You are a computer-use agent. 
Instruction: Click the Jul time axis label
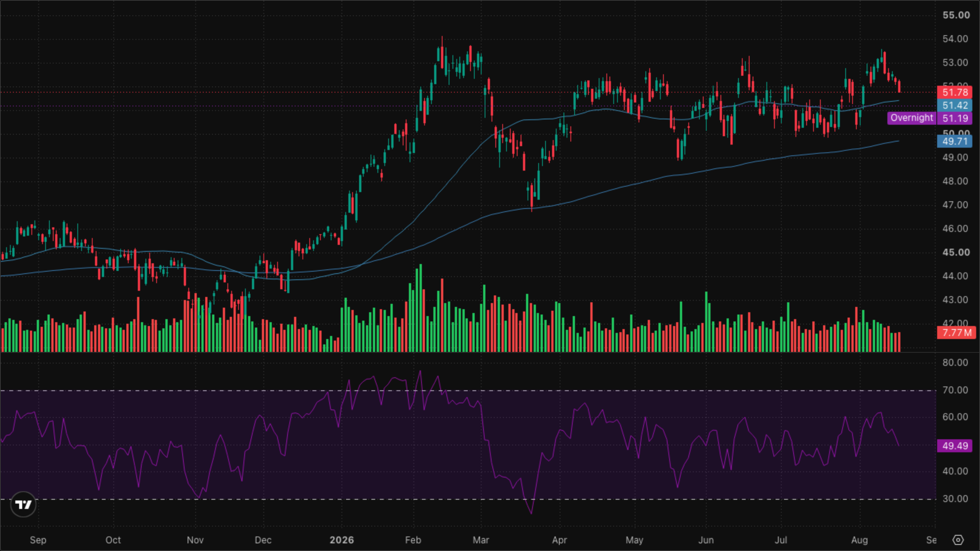781,540
